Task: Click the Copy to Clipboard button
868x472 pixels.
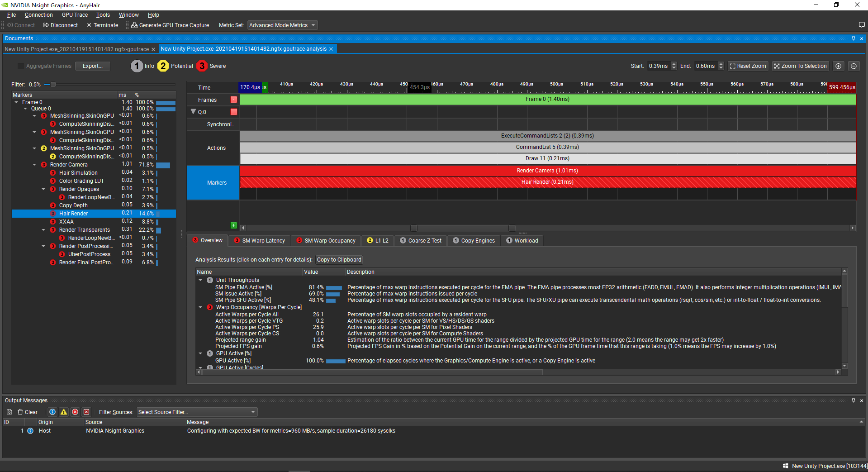Action: pos(339,260)
